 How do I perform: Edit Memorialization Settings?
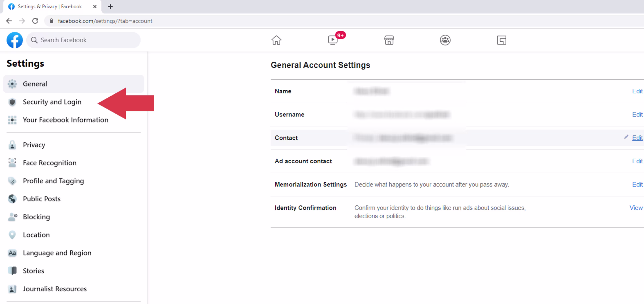tap(637, 185)
